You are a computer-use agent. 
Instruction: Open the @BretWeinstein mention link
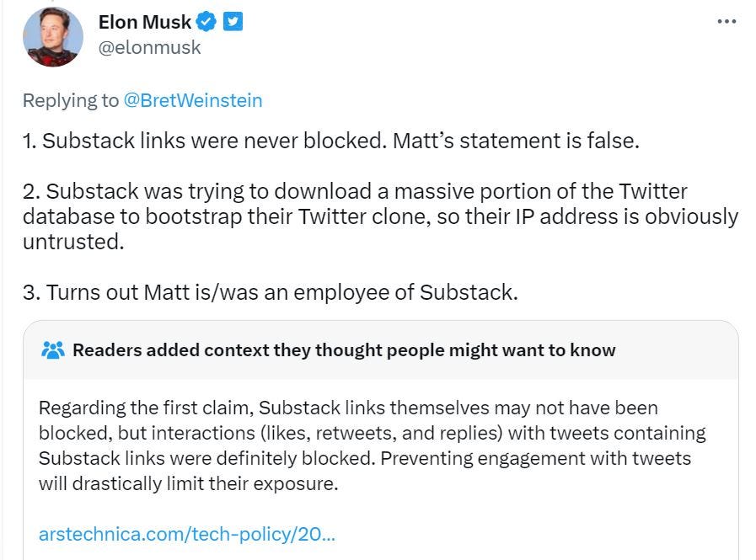(193, 100)
